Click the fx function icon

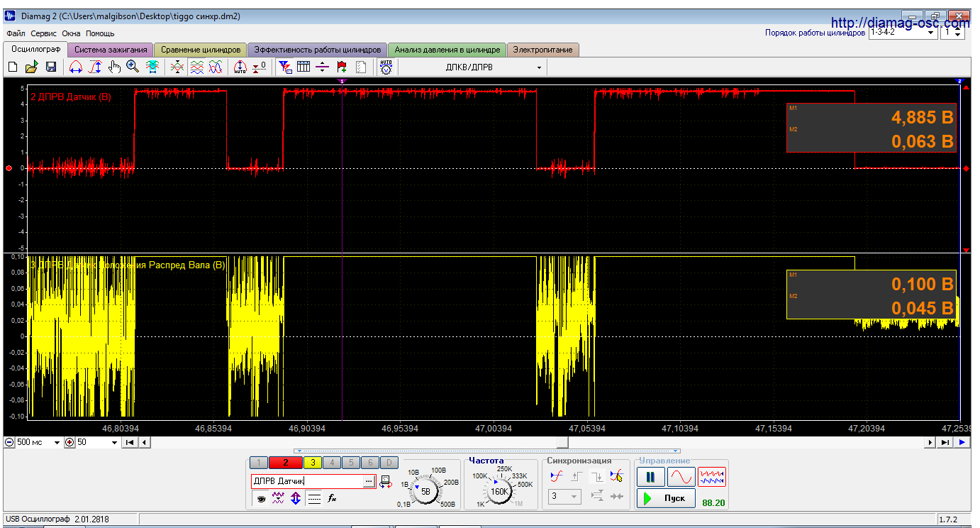332,499
